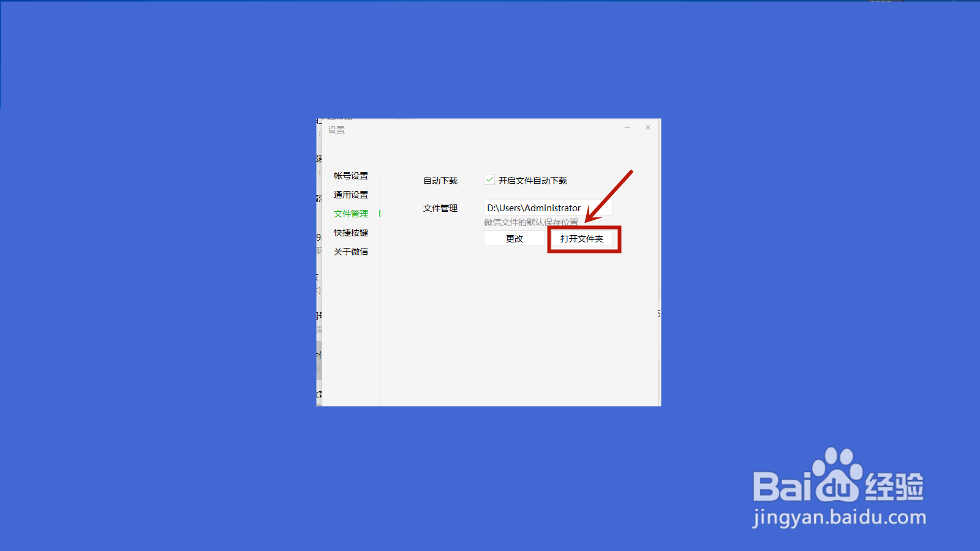Click the D:\Users\Administrator path field
980x551 pixels.
click(x=547, y=208)
